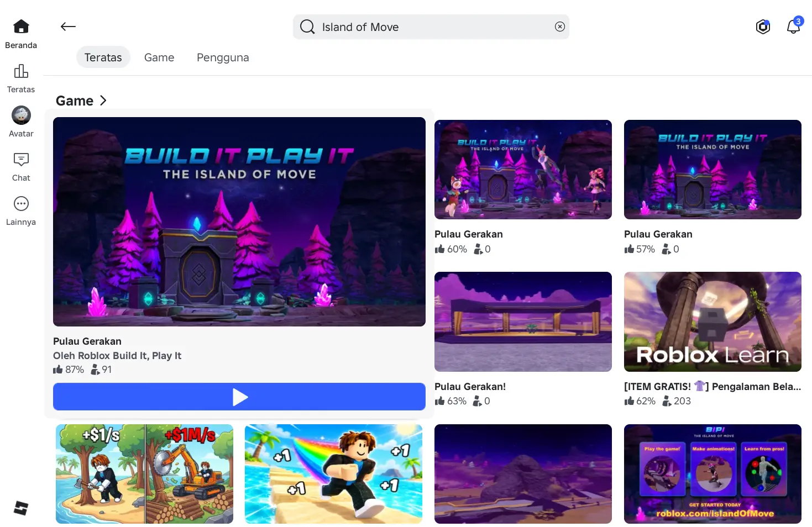Open the Avatar sidebar icon
Image resolution: width=812 pixels, height=527 pixels.
click(x=21, y=115)
